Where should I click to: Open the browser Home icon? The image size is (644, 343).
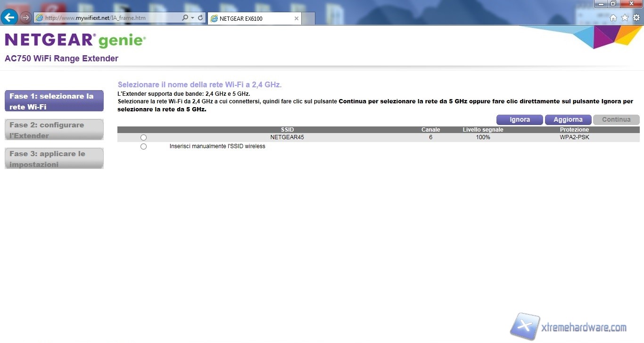click(613, 18)
